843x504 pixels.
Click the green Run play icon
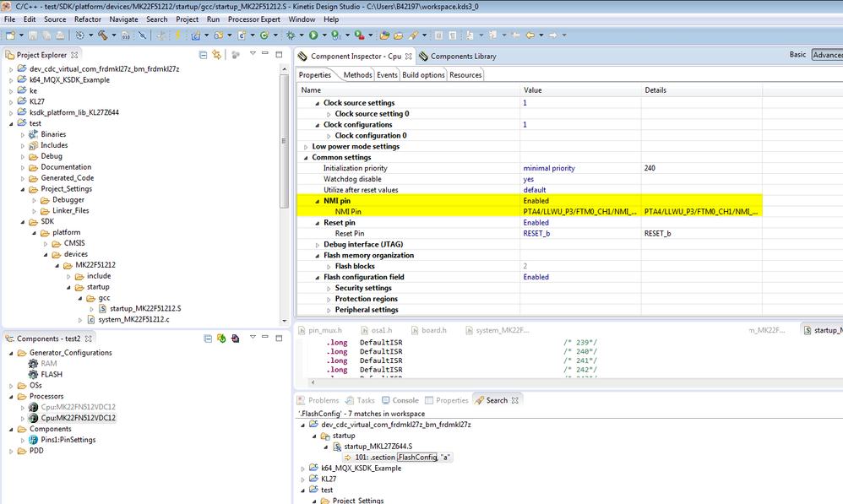(313, 35)
